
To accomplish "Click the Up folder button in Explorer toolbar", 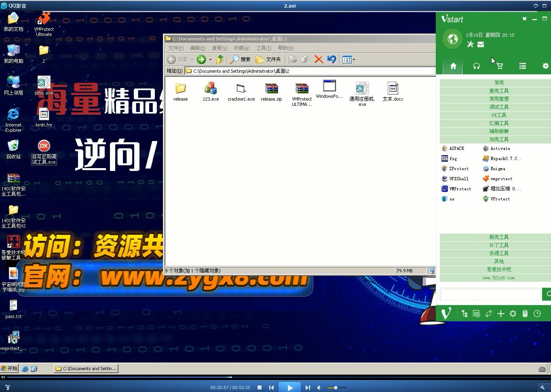I will click(220, 59).
